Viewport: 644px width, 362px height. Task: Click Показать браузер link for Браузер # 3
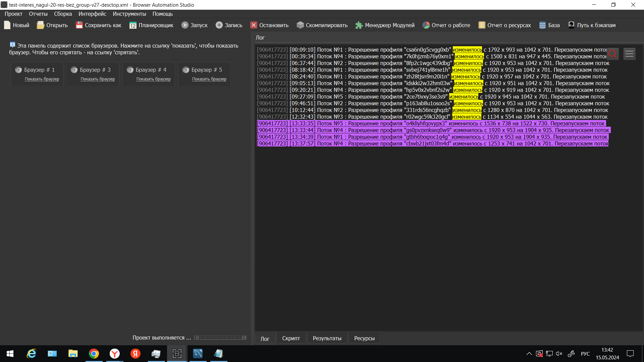coord(98,79)
